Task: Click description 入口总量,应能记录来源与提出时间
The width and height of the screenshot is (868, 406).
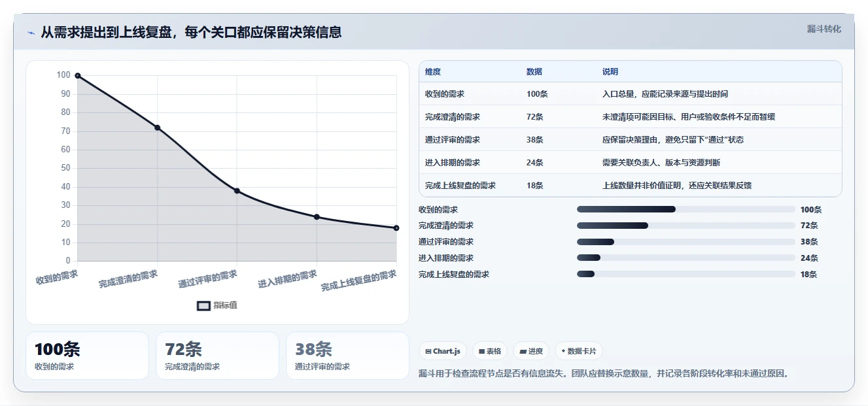Action: [665, 94]
